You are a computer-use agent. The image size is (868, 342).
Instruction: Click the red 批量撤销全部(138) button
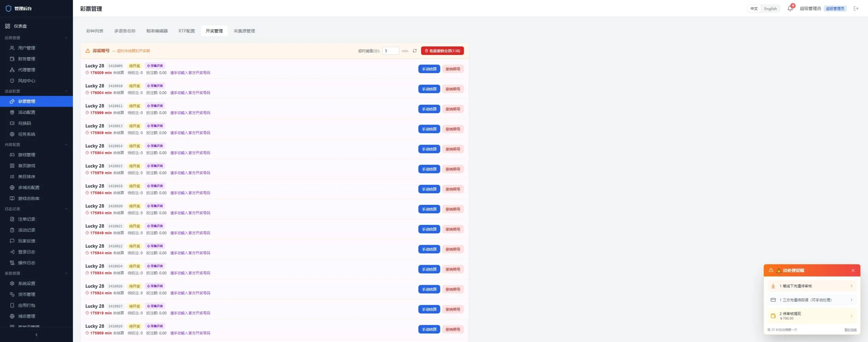pyautogui.click(x=442, y=51)
